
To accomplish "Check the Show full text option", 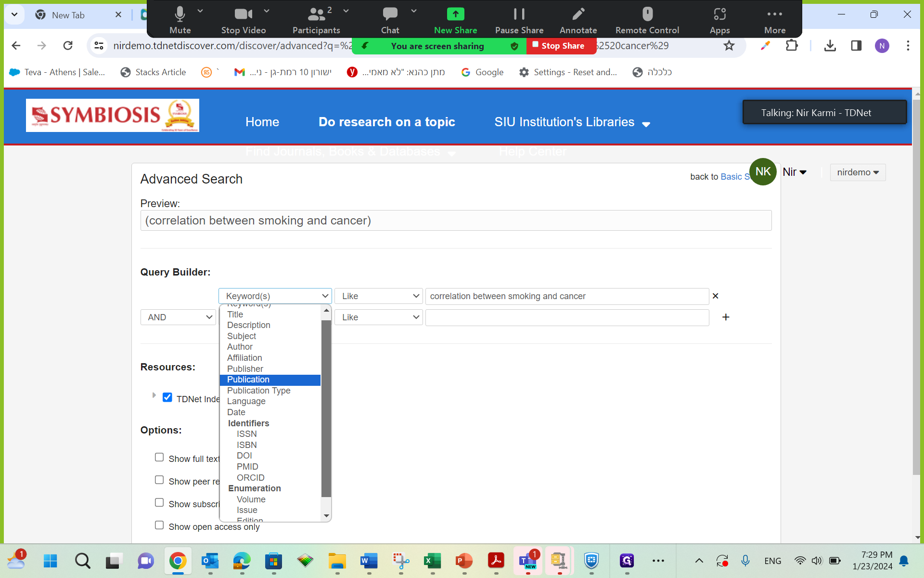I will click(159, 458).
